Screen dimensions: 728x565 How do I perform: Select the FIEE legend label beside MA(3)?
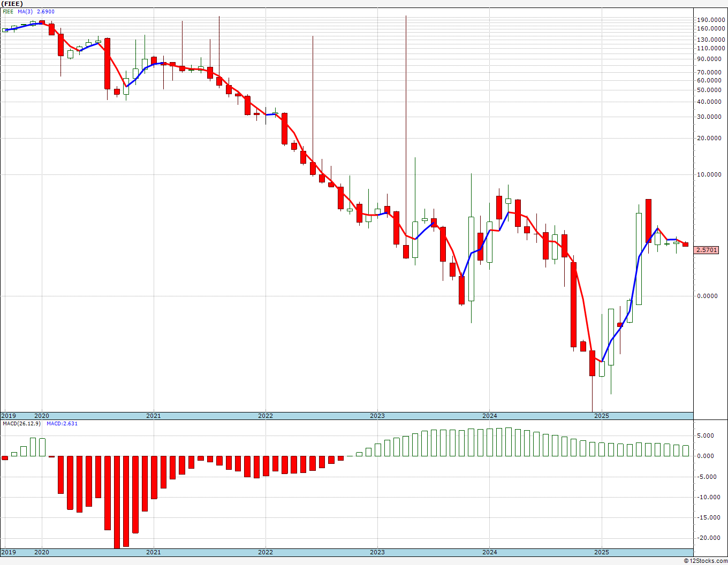coord(9,12)
